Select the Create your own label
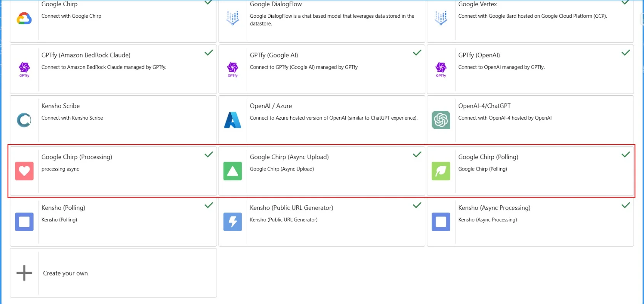Viewport: 644px width, 304px height. click(x=66, y=273)
